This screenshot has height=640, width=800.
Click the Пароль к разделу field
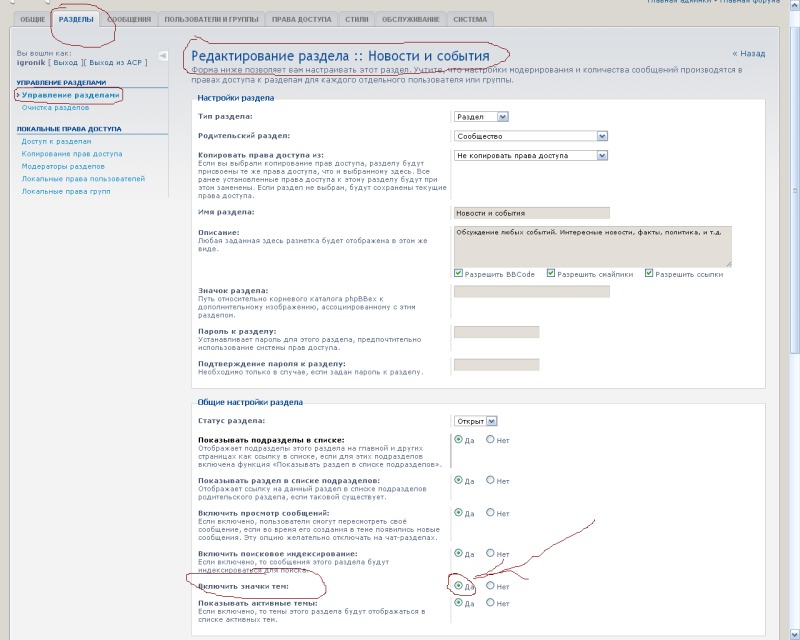(496, 332)
